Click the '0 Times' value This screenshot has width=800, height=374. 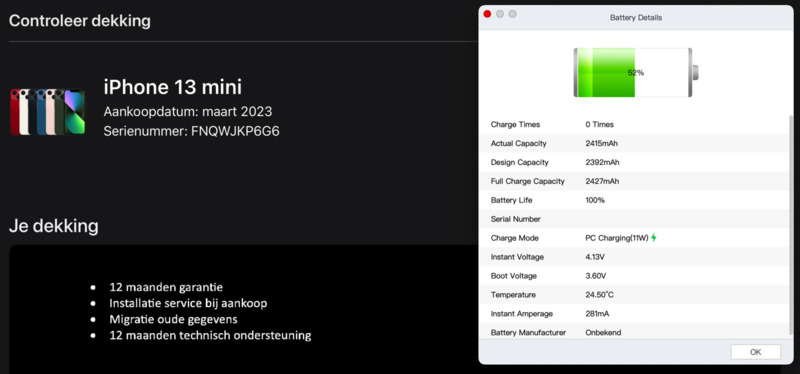(599, 124)
